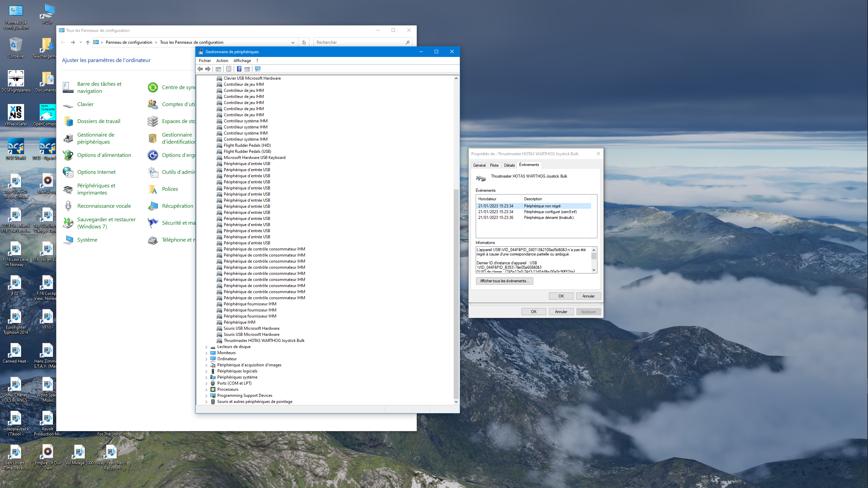Click the Système computer icon in Control Panel

pos(68,240)
